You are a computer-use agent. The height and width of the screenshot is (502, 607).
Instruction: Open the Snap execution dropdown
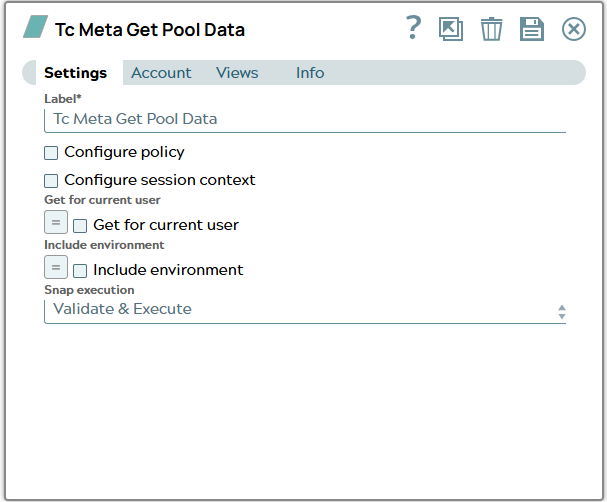[305, 310]
